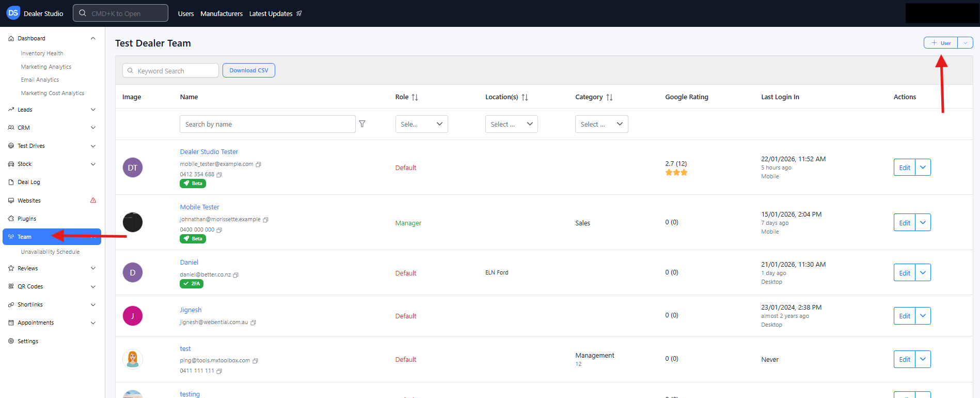The height and width of the screenshot is (398, 980).
Task: Open Unavailability Schedule in sidebar
Action: click(50, 252)
